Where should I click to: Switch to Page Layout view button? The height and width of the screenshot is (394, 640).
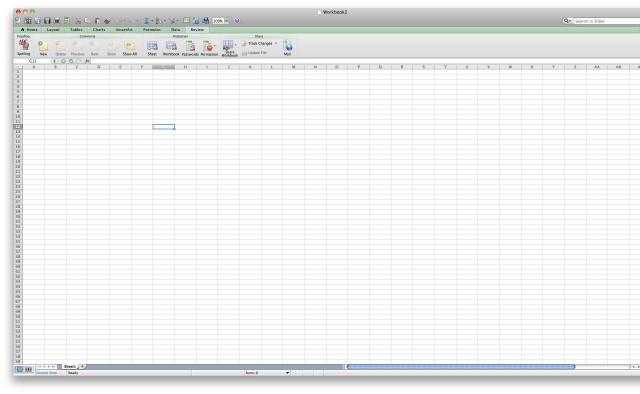click(29, 370)
